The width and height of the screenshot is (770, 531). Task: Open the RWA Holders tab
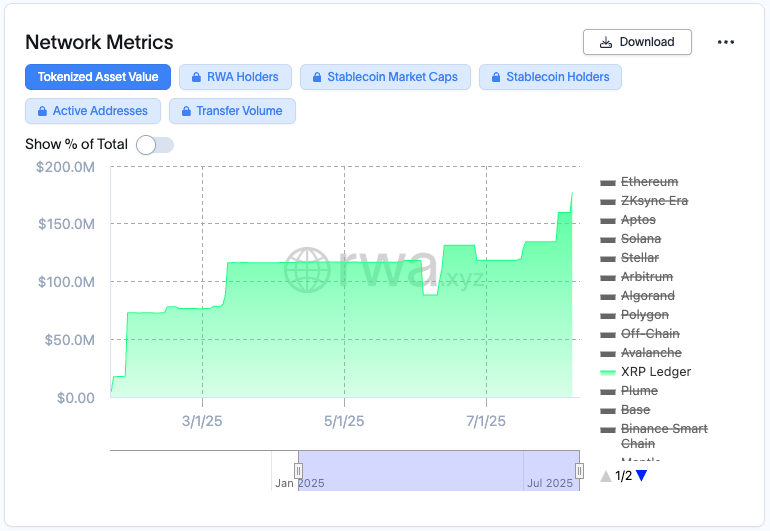[x=235, y=77]
